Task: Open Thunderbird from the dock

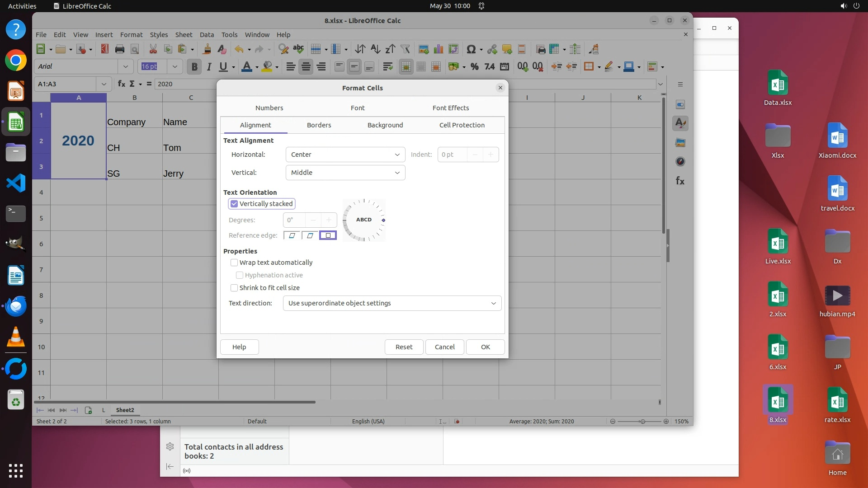Action: click(16, 306)
